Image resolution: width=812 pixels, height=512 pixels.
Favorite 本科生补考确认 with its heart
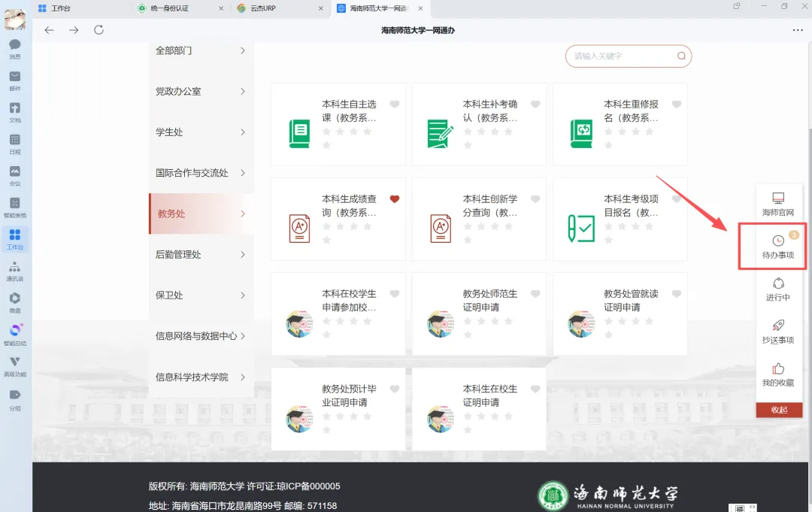point(535,104)
